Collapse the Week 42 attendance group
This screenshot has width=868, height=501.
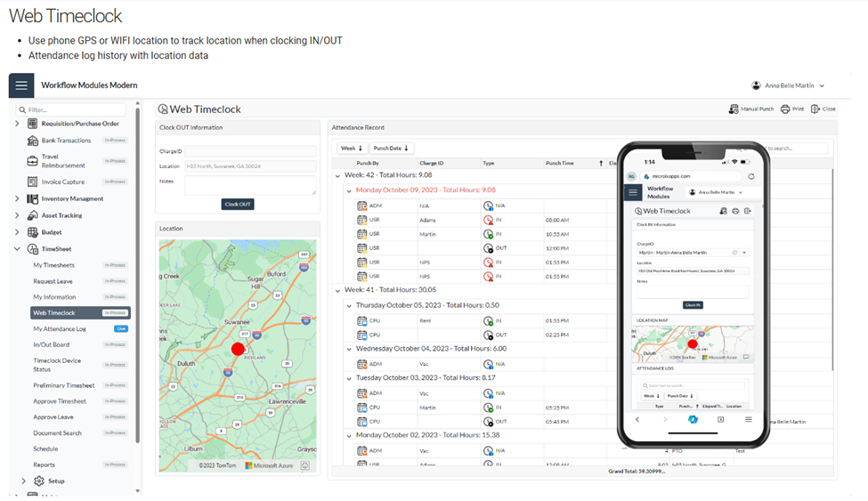tap(337, 176)
